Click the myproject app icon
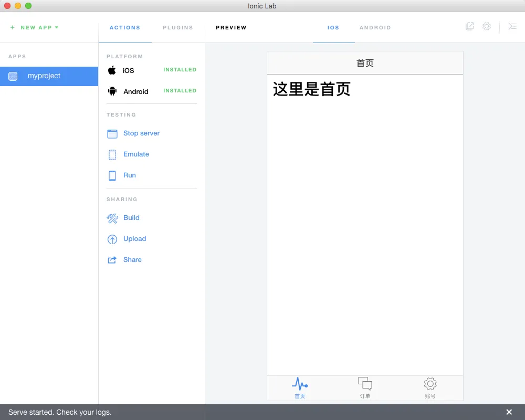Screen dimensions: 525x420 point(13,76)
